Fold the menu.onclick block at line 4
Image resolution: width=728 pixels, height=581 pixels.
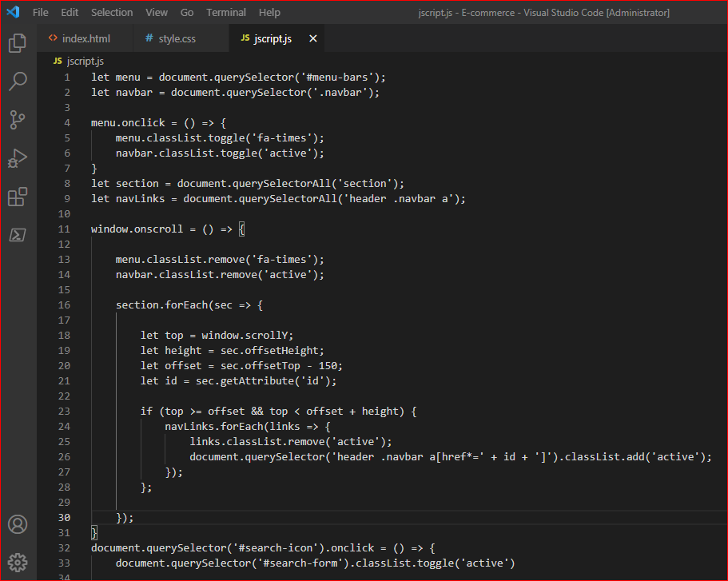click(81, 122)
